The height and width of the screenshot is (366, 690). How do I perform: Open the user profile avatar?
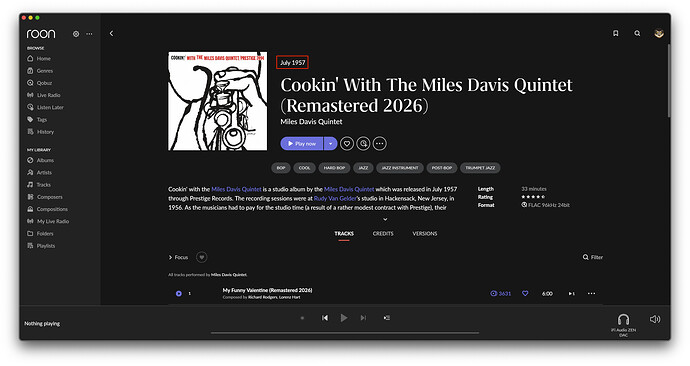pyautogui.click(x=658, y=33)
